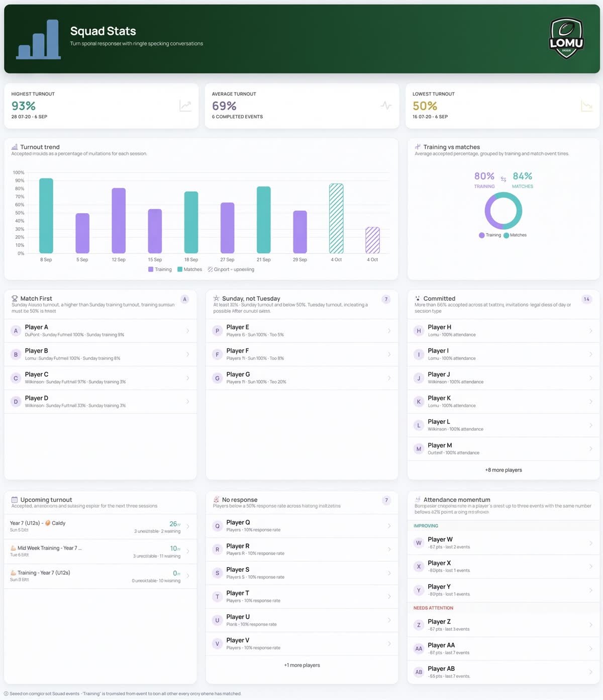Open Player A chevron
This screenshot has width=603, height=700.
pyautogui.click(x=188, y=331)
